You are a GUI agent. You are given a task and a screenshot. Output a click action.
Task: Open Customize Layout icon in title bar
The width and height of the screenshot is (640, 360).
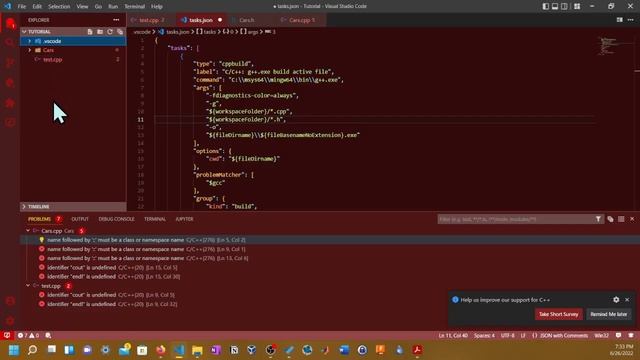[x=577, y=6]
